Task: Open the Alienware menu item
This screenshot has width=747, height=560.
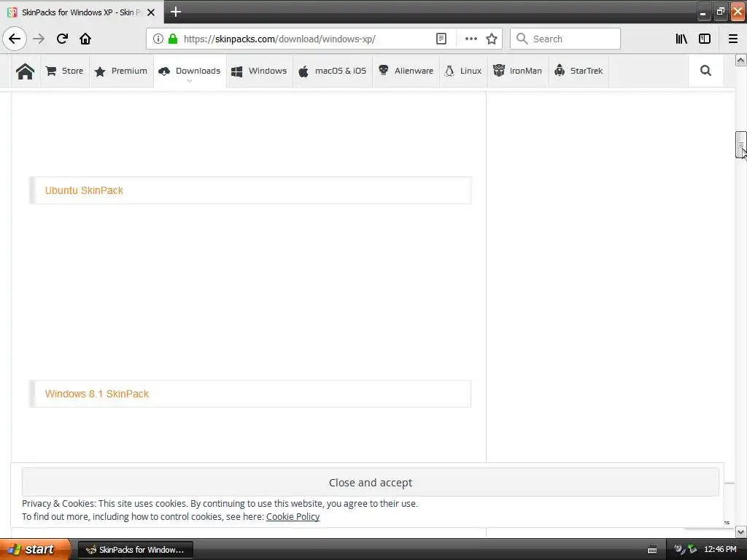Action: pos(406,71)
